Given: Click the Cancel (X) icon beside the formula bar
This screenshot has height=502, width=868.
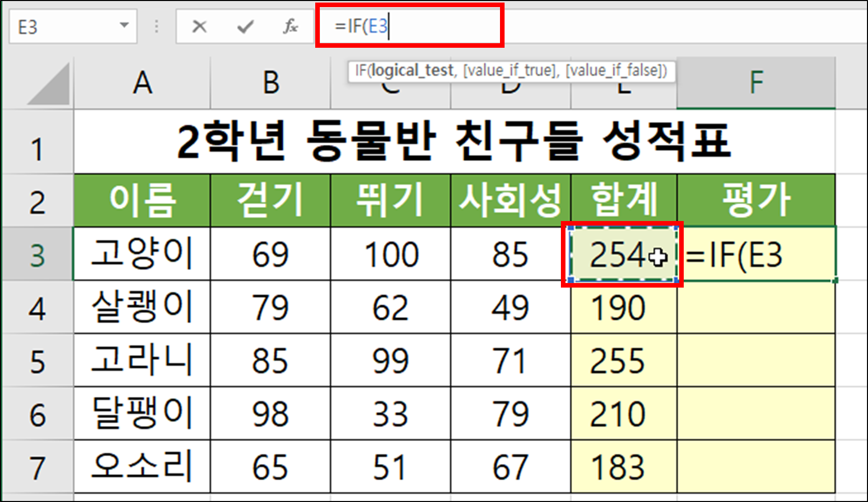Looking at the screenshot, I should click(x=199, y=27).
